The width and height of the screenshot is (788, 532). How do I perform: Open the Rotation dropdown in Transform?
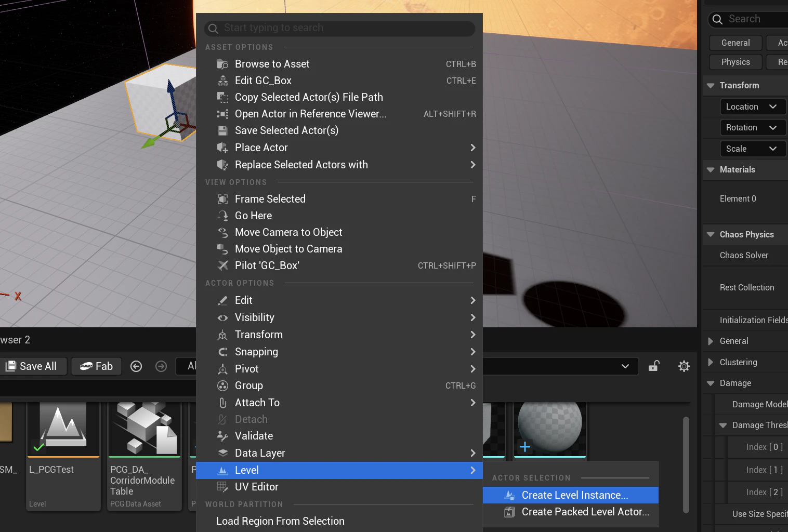coord(752,127)
